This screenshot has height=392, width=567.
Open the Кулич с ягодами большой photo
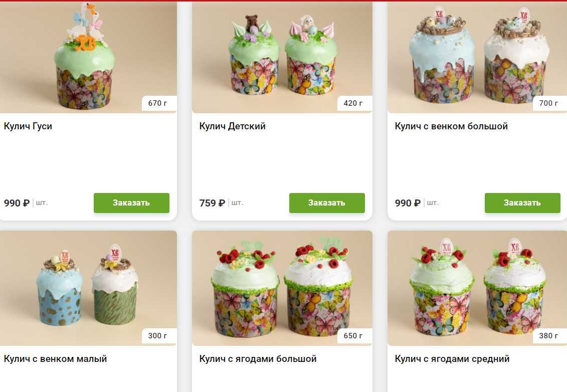pos(282,288)
